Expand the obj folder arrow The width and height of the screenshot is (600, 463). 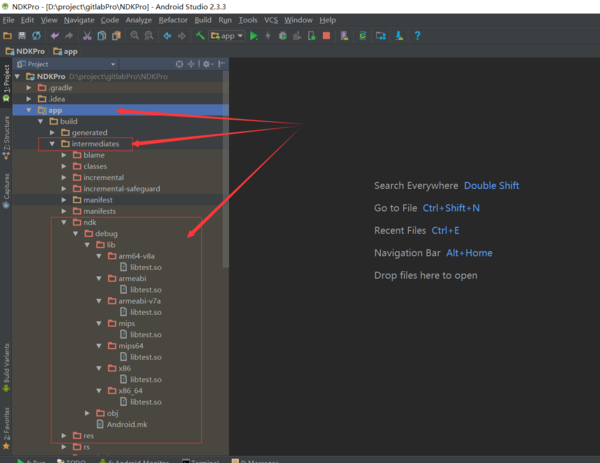point(87,413)
